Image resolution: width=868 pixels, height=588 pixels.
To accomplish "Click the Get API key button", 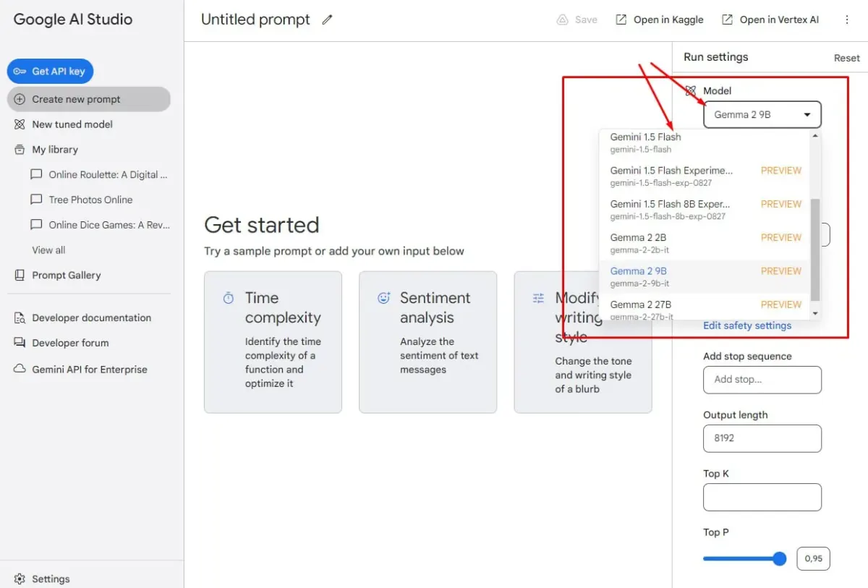I will [50, 71].
